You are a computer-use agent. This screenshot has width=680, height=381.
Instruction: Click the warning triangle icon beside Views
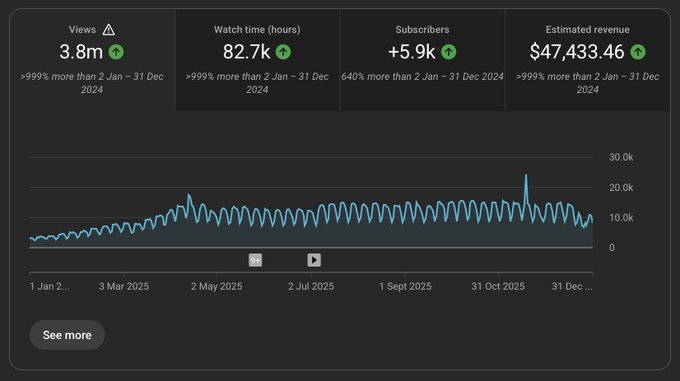tap(108, 30)
